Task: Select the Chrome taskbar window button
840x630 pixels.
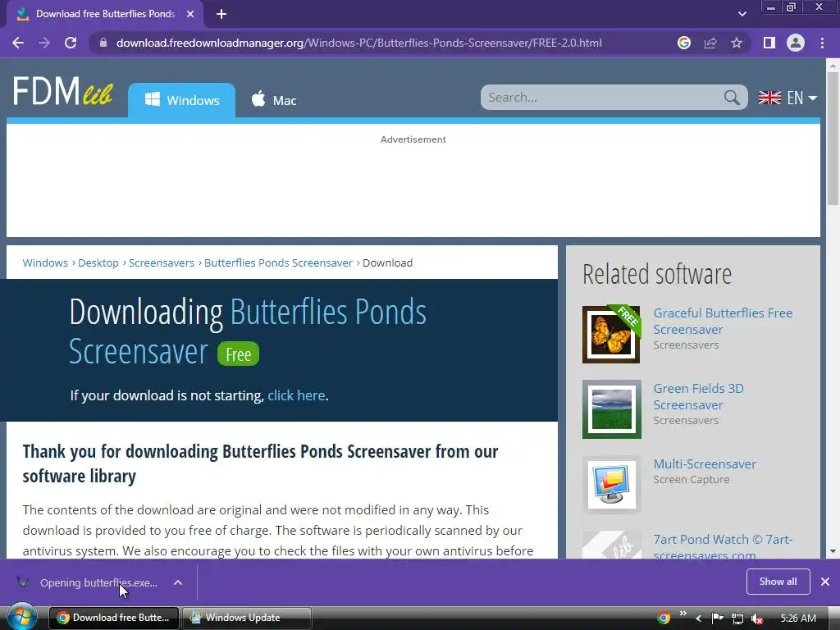Action: tap(113, 618)
